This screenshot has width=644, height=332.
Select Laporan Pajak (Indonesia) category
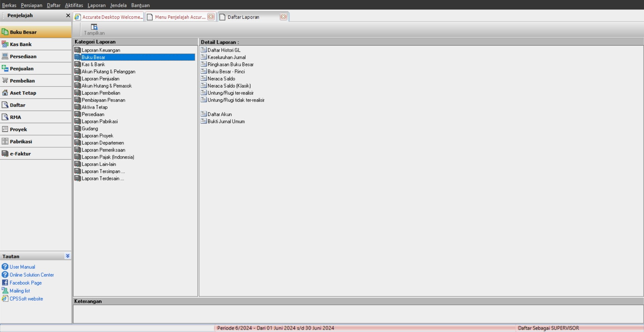tap(108, 157)
